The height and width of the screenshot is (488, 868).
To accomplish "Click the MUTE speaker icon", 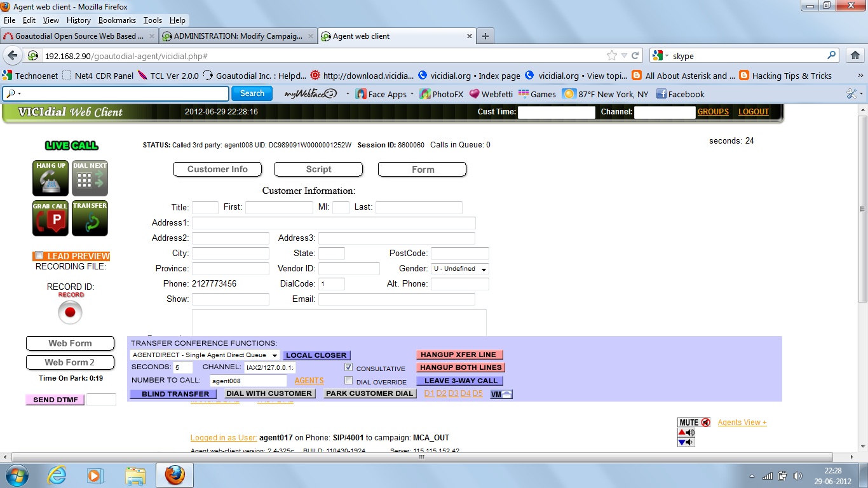I will (x=695, y=423).
